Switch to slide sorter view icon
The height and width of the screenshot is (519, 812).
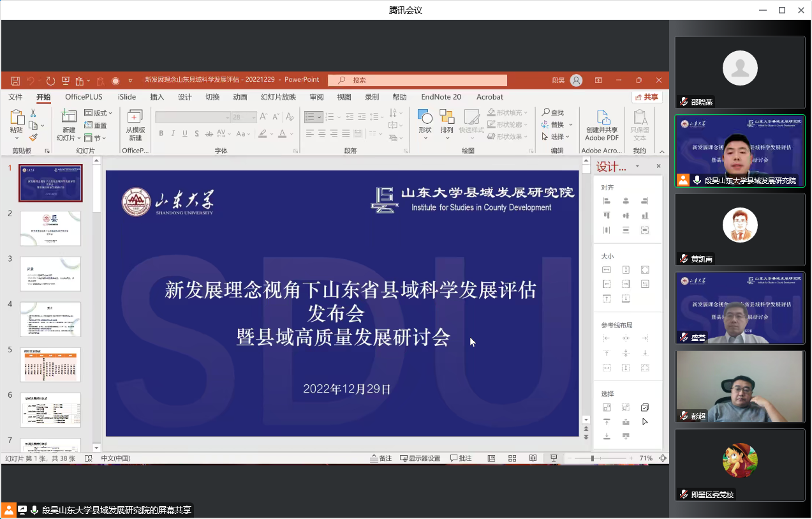click(x=512, y=458)
